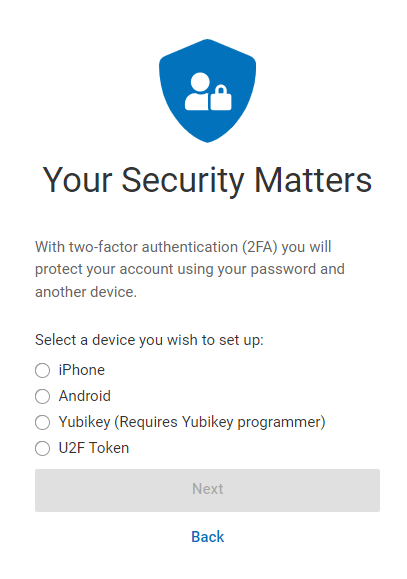The height and width of the screenshot is (579, 407).
Task: Click "Select a device you wish to set up:" prompt
Action: point(149,340)
